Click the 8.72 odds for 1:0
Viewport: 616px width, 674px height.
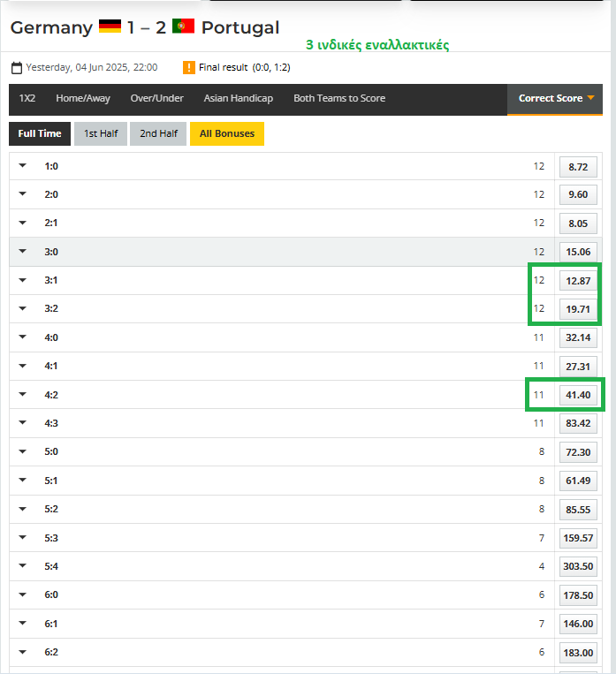(x=578, y=166)
